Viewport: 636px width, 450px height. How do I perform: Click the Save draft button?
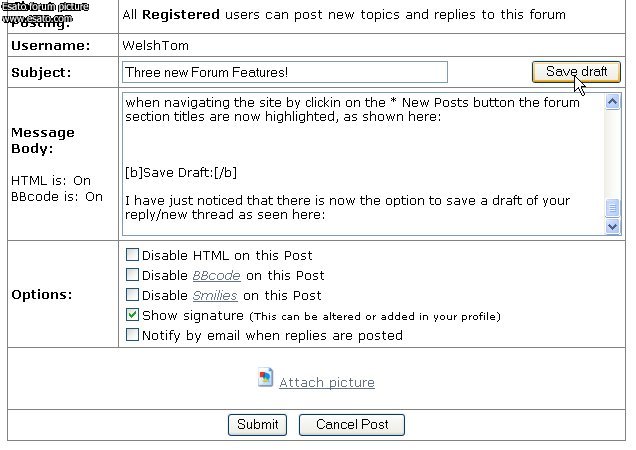click(x=576, y=72)
